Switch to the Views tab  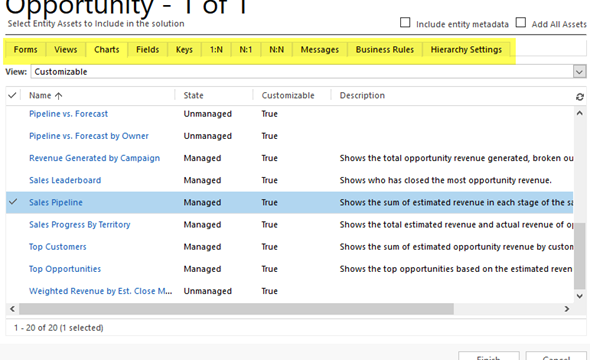click(x=65, y=50)
